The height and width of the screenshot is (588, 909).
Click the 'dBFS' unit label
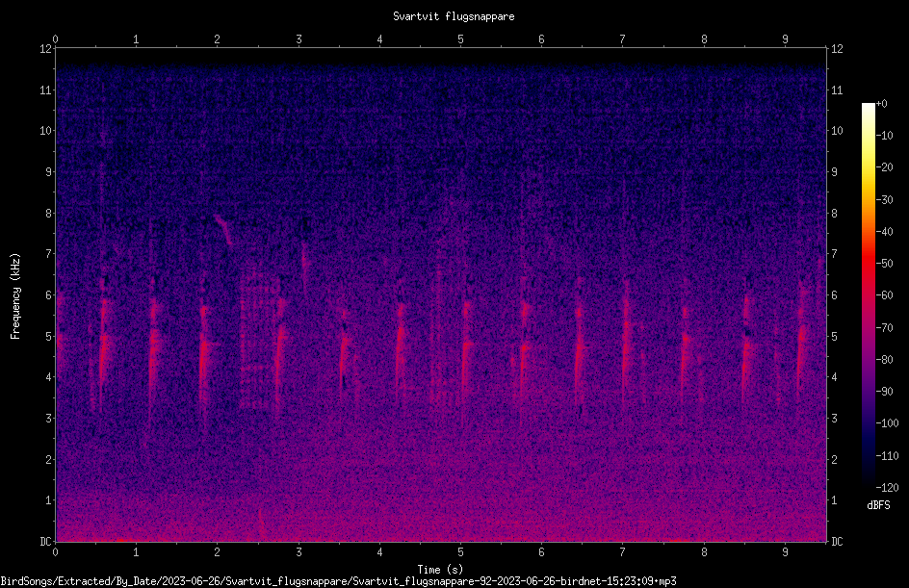click(879, 505)
